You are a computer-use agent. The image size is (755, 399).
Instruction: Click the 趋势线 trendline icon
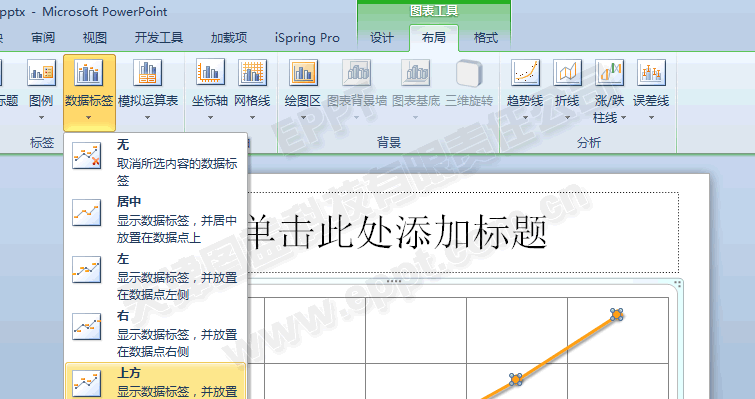(525, 73)
